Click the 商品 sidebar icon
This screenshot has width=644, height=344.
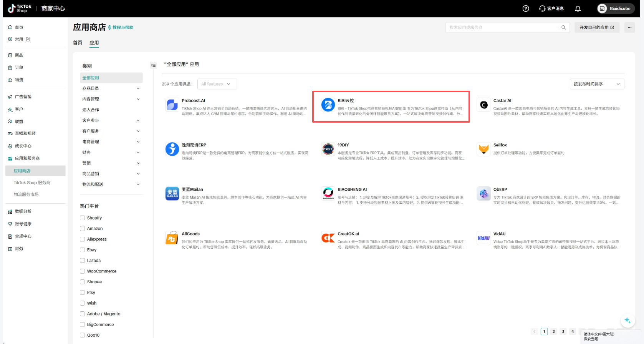(x=10, y=55)
